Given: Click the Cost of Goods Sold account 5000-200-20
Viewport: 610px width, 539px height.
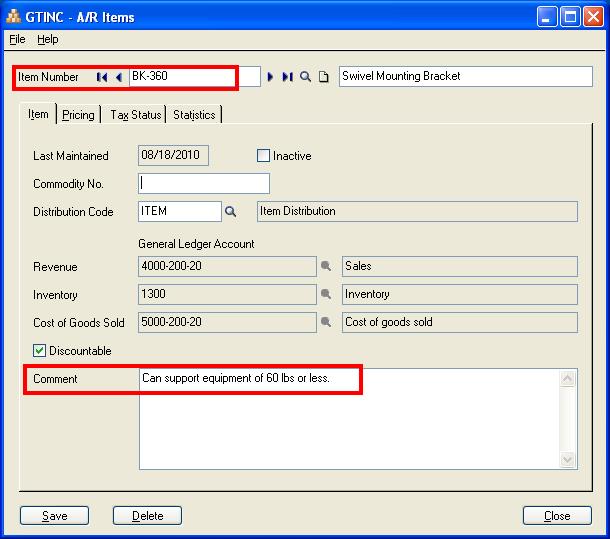Looking at the screenshot, I should [x=227, y=322].
